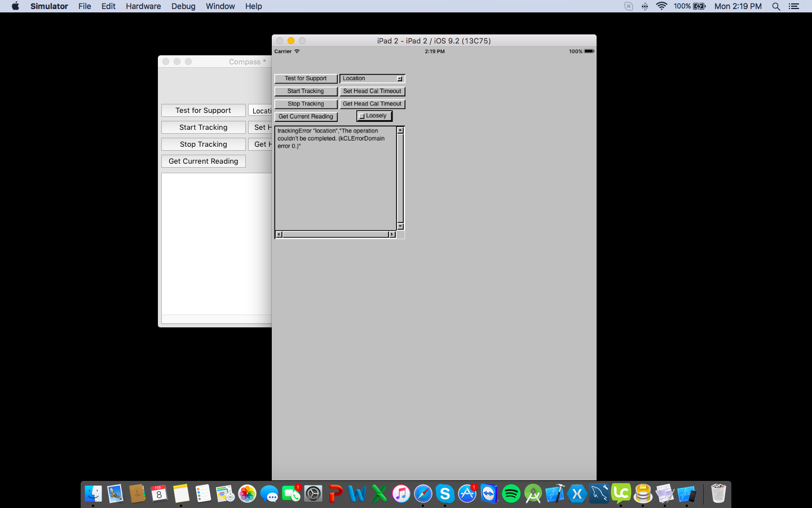Toggle the Loosely checkbox
This screenshot has height=508, width=812.
[x=362, y=116]
